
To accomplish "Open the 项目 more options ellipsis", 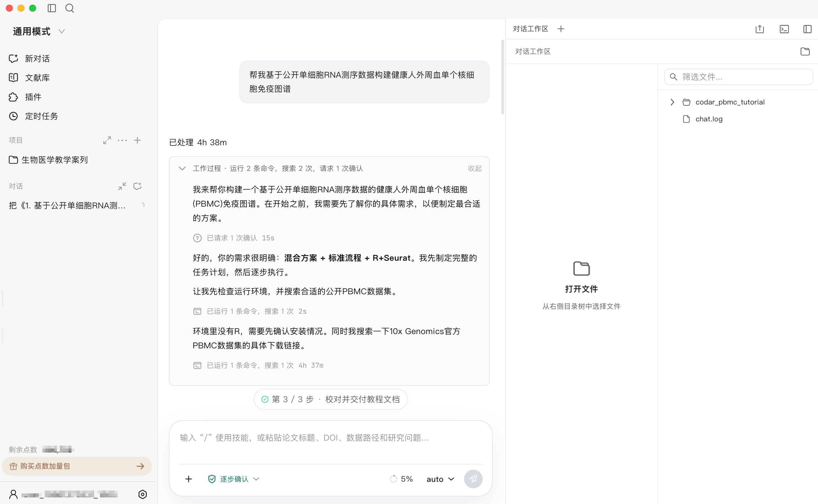I will (x=122, y=140).
